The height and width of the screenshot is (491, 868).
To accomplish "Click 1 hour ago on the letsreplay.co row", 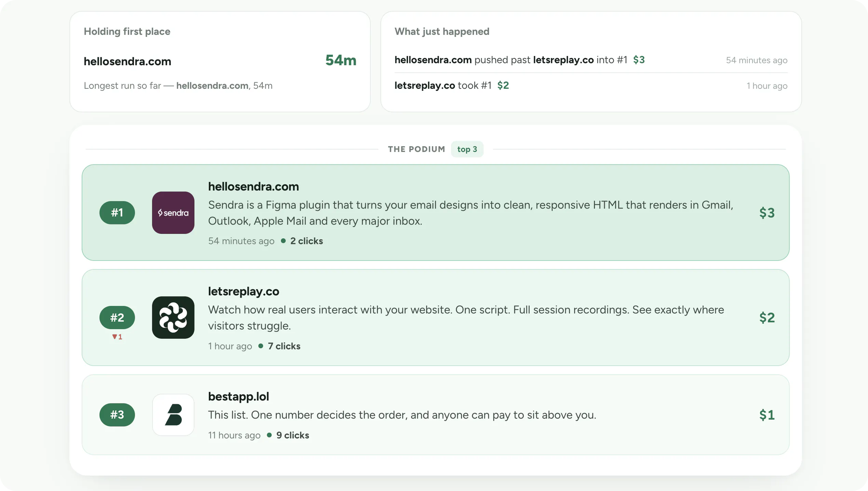I will tap(230, 346).
